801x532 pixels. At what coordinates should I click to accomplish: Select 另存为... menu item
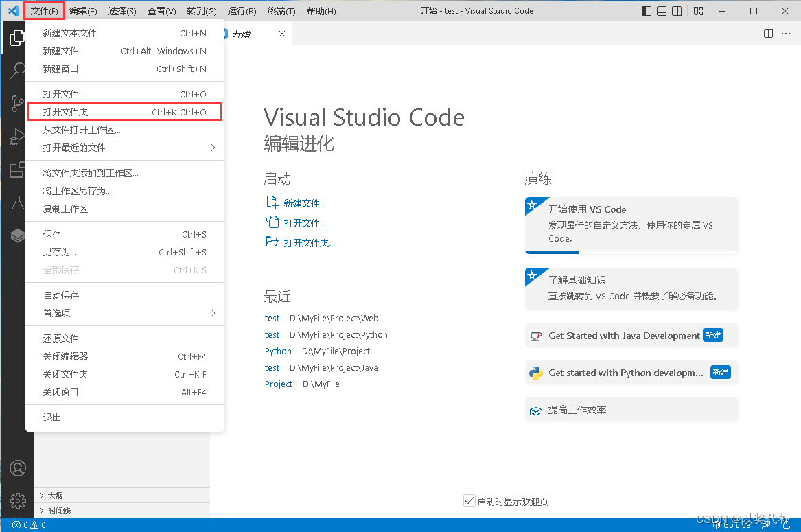click(x=125, y=253)
